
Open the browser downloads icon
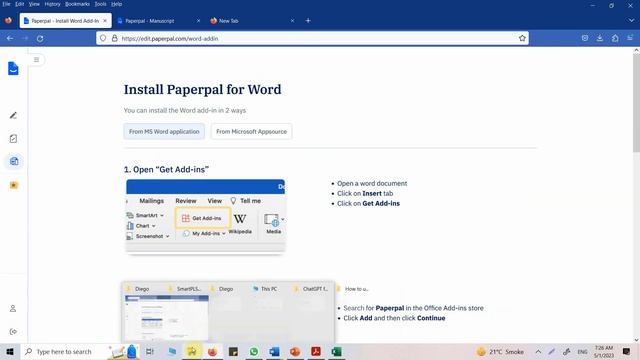coord(600,38)
